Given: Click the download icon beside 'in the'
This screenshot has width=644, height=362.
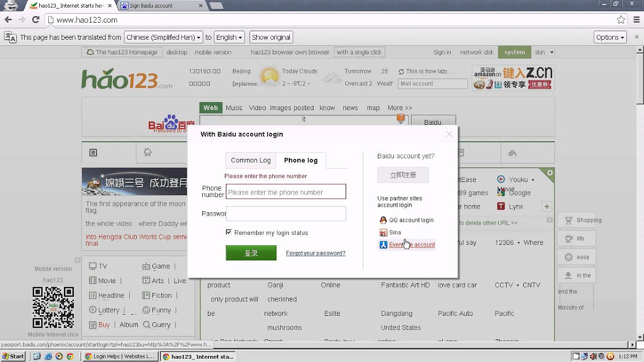Looking at the screenshot, I should 569,275.
